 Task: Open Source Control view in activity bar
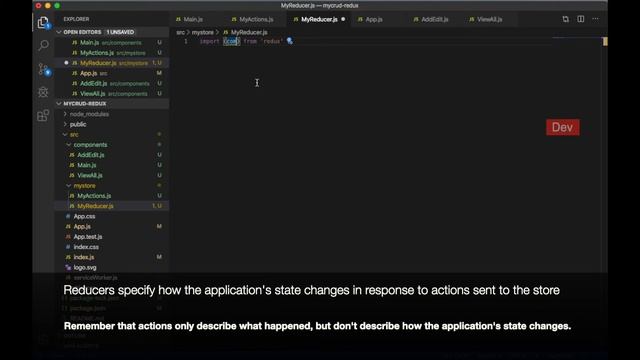(43, 69)
